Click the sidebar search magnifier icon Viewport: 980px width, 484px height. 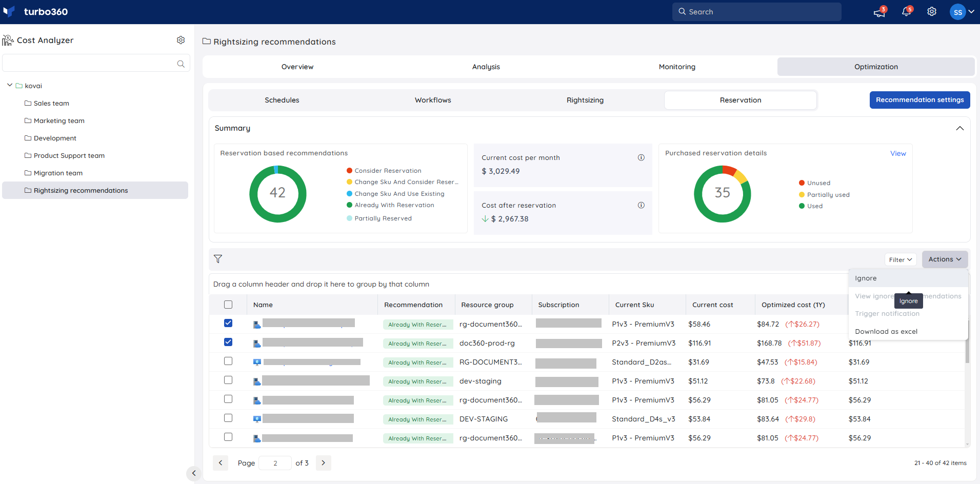click(x=181, y=64)
